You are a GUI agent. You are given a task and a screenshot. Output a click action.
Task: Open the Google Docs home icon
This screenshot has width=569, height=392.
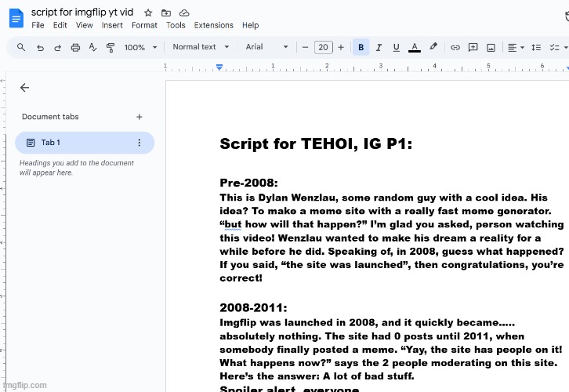coord(16,18)
